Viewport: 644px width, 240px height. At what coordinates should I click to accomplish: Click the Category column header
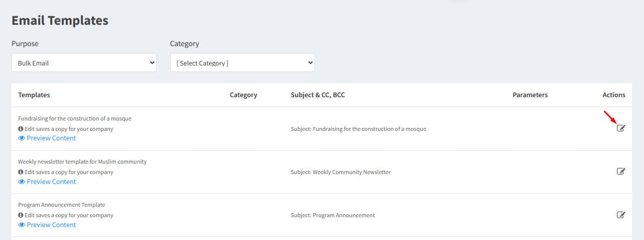[x=243, y=95]
